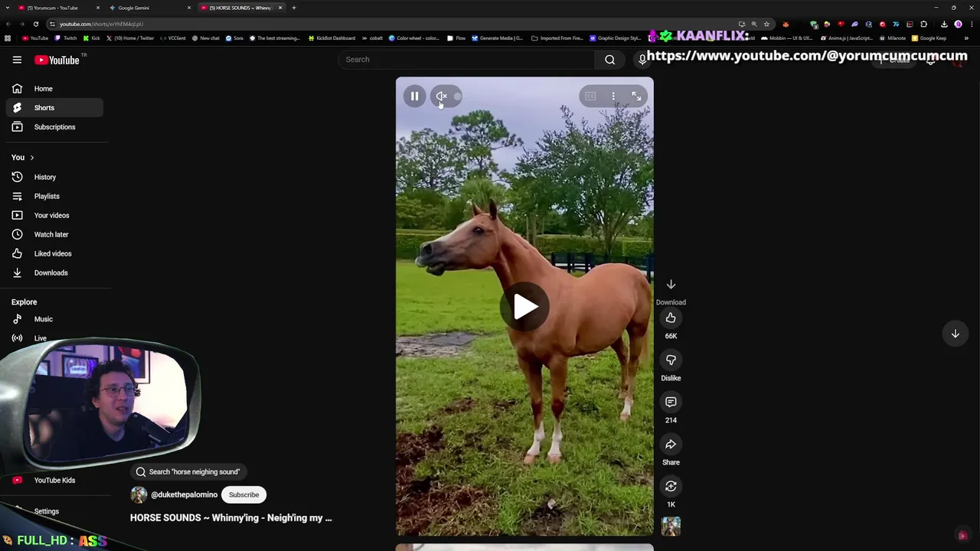The height and width of the screenshot is (551, 980).
Task: Open the YouTube hamburger guide menu
Action: (17, 60)
